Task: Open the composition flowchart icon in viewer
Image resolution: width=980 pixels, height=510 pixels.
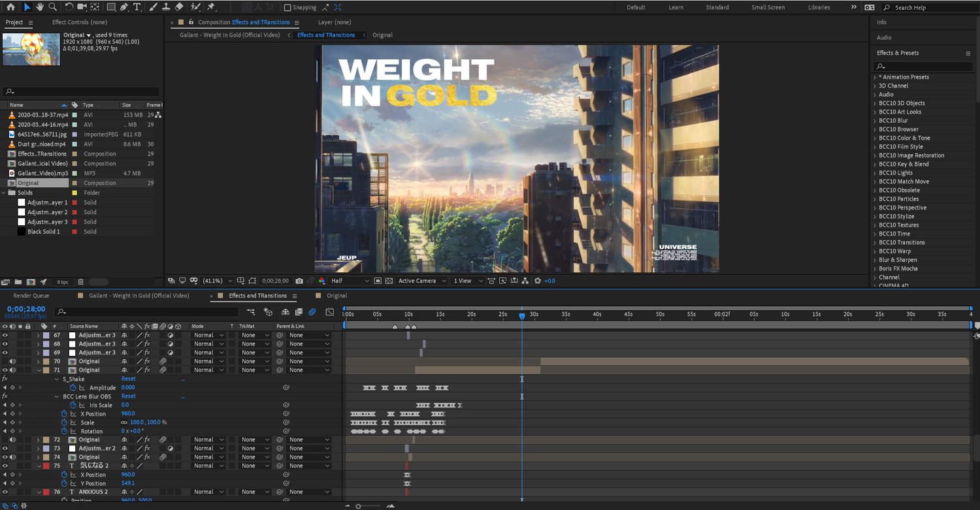Action: (x=526, y=281)
